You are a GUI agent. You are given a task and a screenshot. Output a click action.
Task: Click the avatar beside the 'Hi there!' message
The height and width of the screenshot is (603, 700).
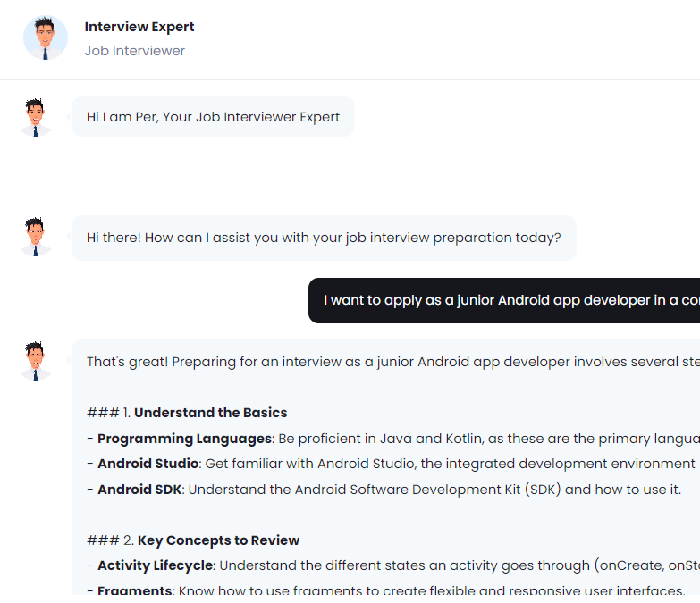35,238
